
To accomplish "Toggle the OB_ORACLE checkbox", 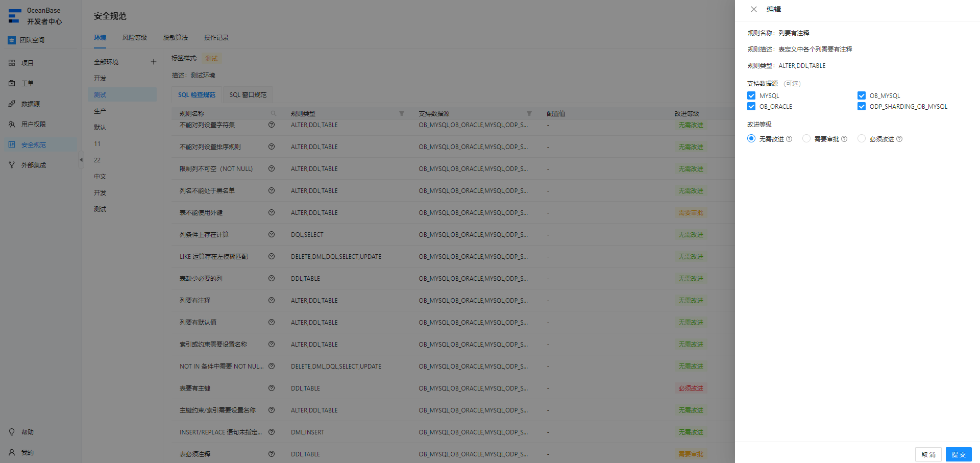I will pyautogui.click(x=751, y=106).
